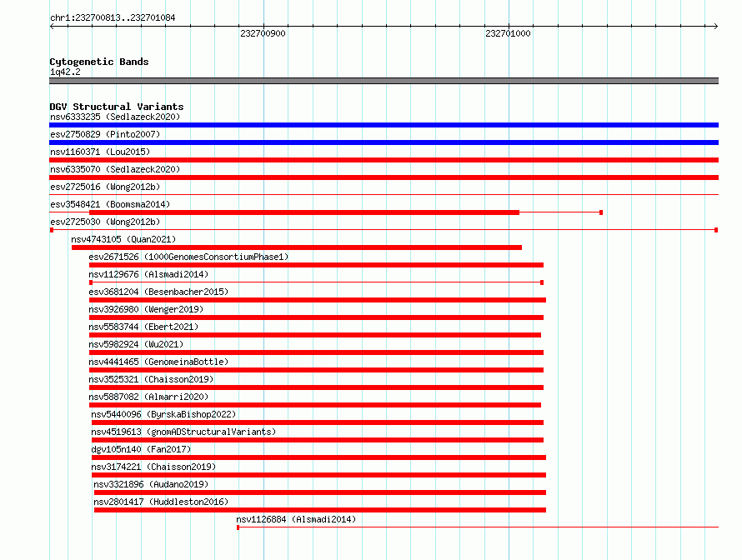Click the chr1:232700813..232701084 region label
The width and height of the screenshot is (742, 560).
[113, 18]
